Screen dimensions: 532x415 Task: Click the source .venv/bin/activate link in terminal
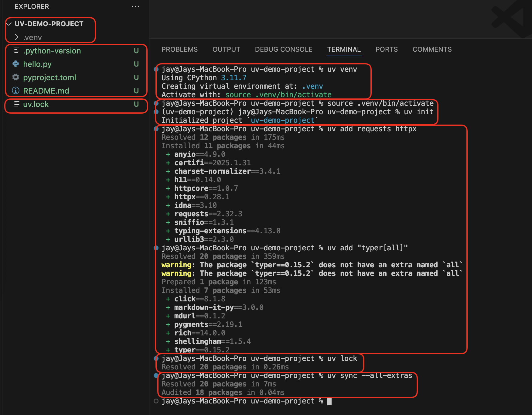(278, 95)
